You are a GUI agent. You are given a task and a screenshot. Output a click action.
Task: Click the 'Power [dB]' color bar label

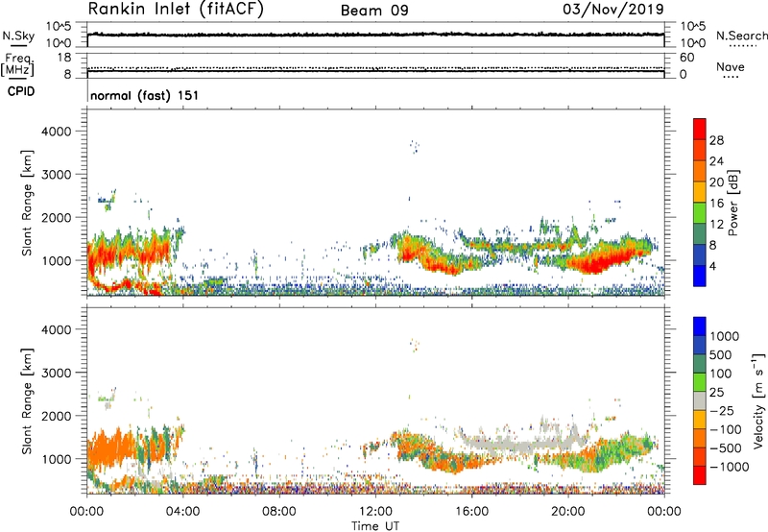(x=732, y=203)
